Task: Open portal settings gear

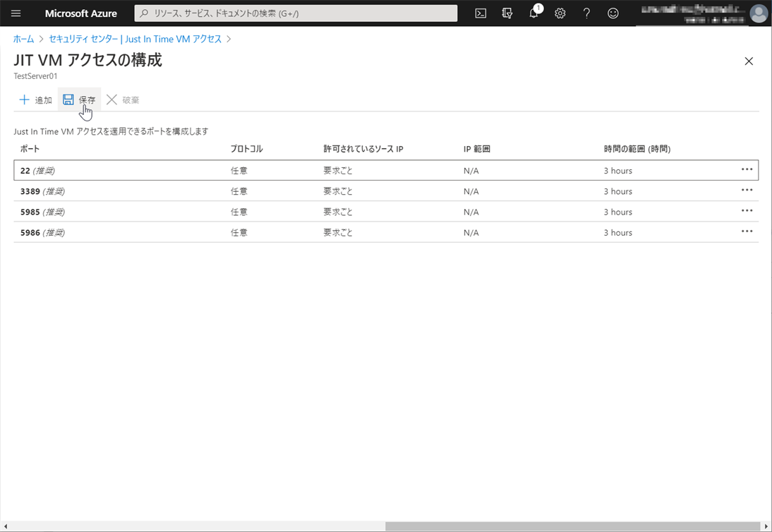Action: pos(560,13)
